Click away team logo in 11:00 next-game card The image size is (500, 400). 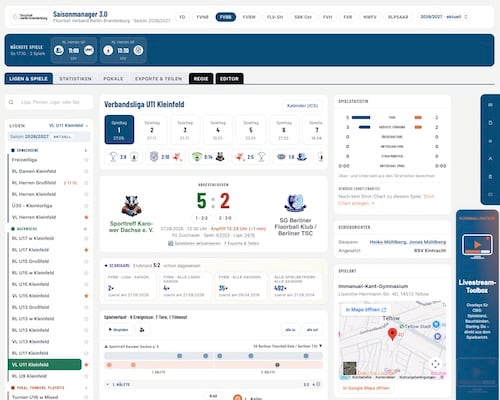[89, 50]
